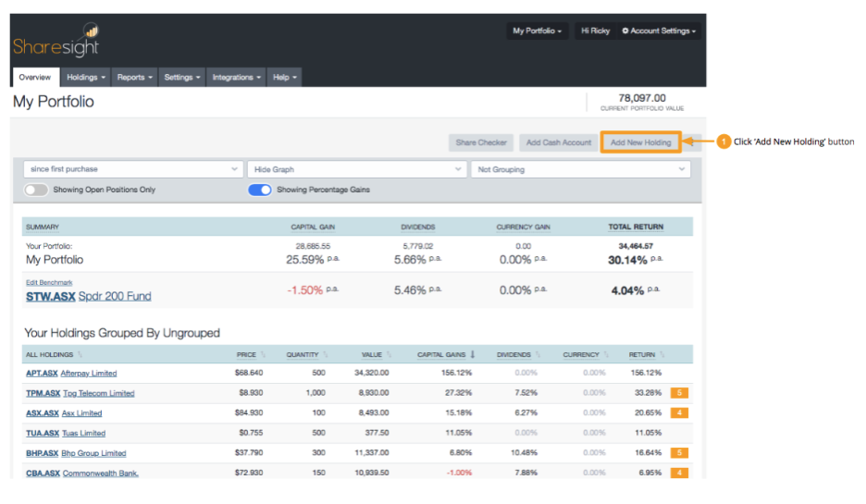Click the Edit Benchmark link
This screenshot has width=866, height=504.
tap(49, 283)
